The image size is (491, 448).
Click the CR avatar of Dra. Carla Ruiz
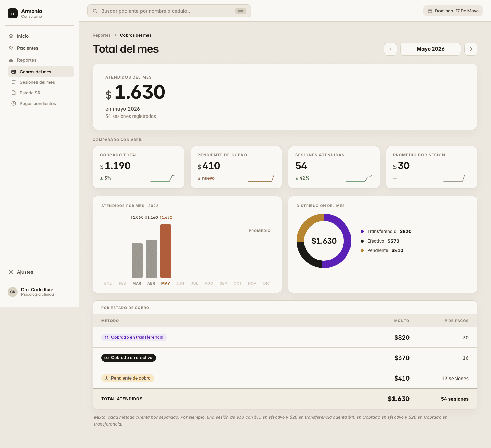[13, 292]
